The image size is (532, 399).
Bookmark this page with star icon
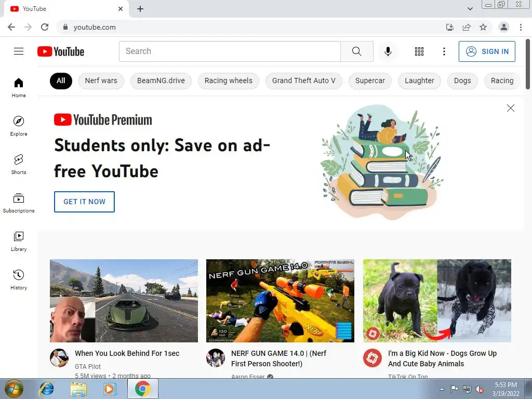(x=483, y=27)
